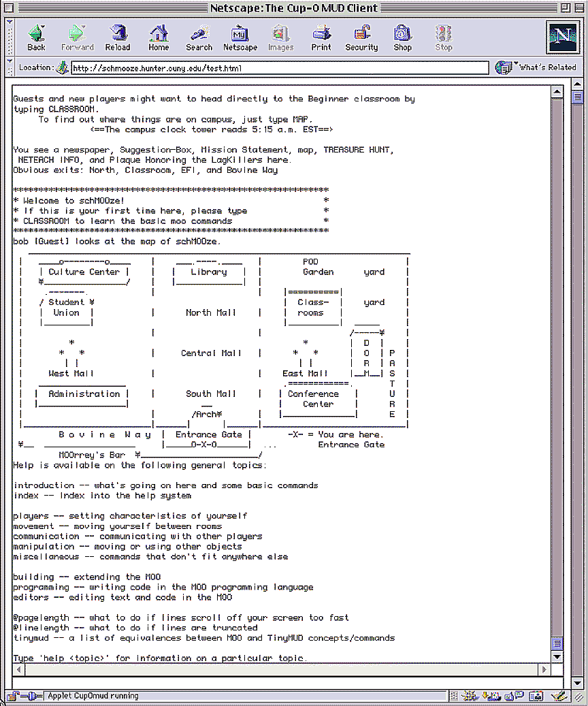
Task: Click the 'editors --' help topic line
Action: pos(122,598)
